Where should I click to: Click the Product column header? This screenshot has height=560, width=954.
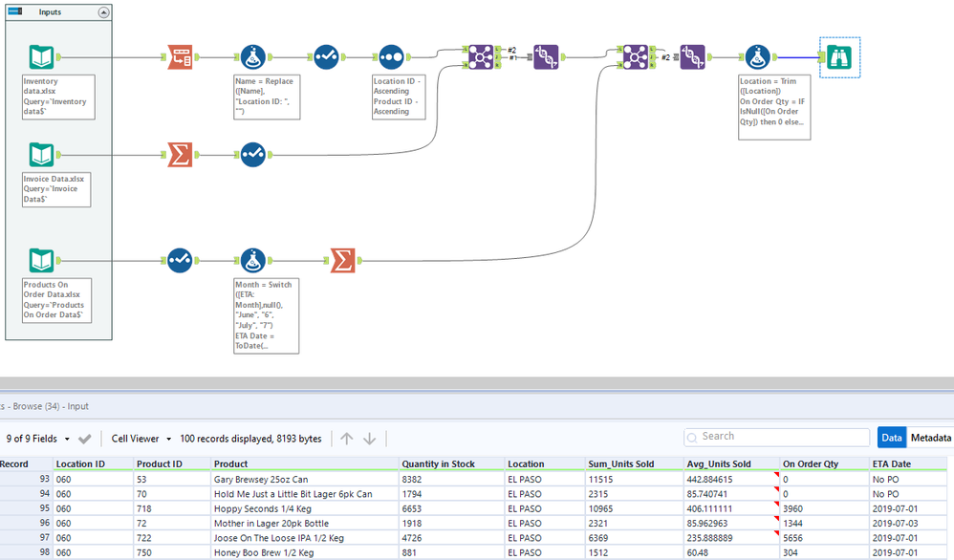tap(305, 463)
